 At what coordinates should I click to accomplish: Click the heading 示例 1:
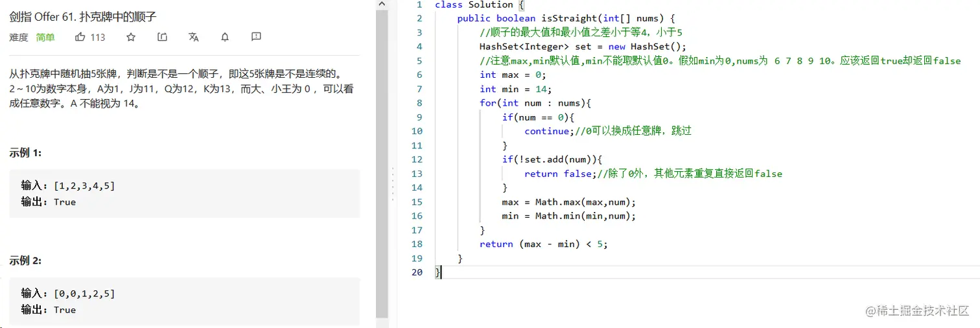pos(26,152)
